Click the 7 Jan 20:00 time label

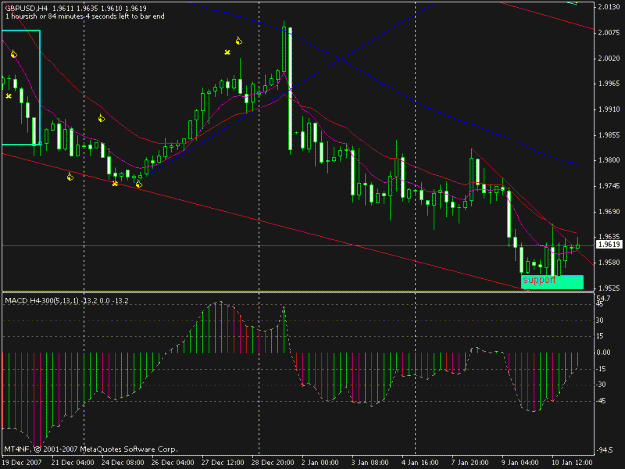point(470,463)
